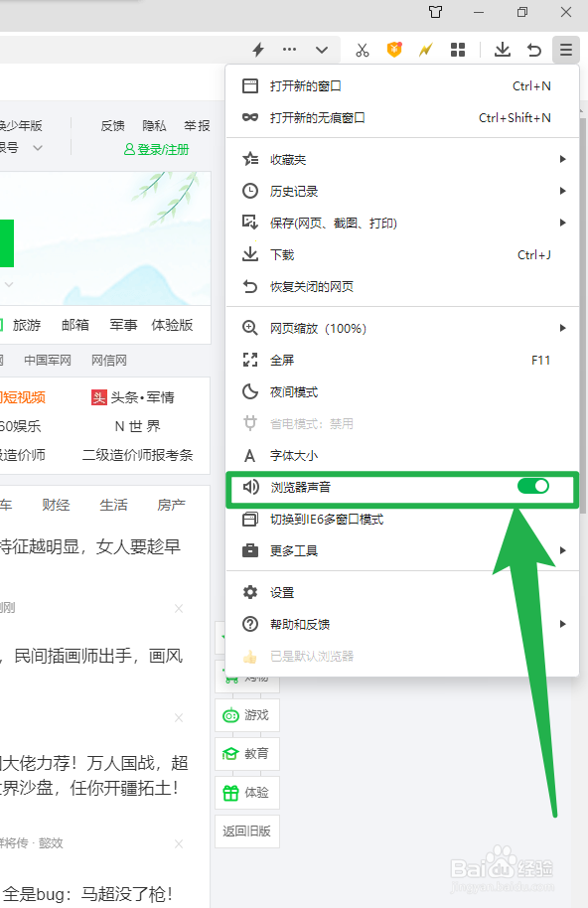This screenshot has width=588, height=908.
Task: Choose 恢复关闭的网页 menu entry
Action: [x=402, y=287]
